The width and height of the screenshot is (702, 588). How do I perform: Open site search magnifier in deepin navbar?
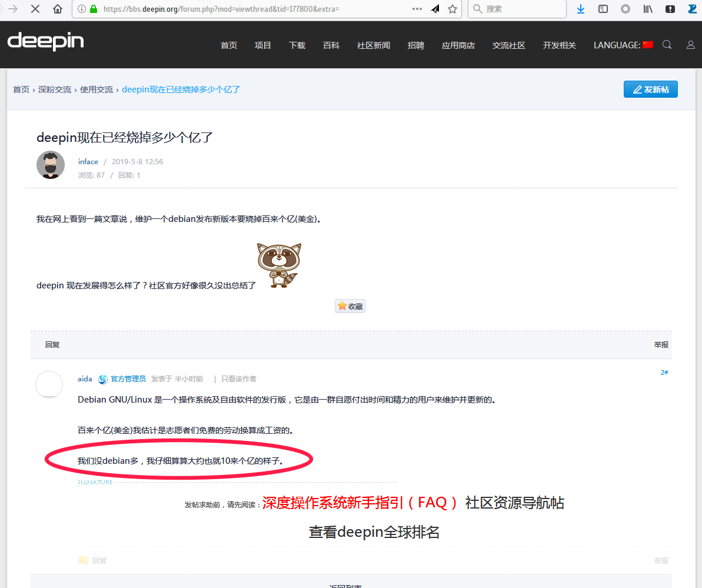[x=667, y=45]
